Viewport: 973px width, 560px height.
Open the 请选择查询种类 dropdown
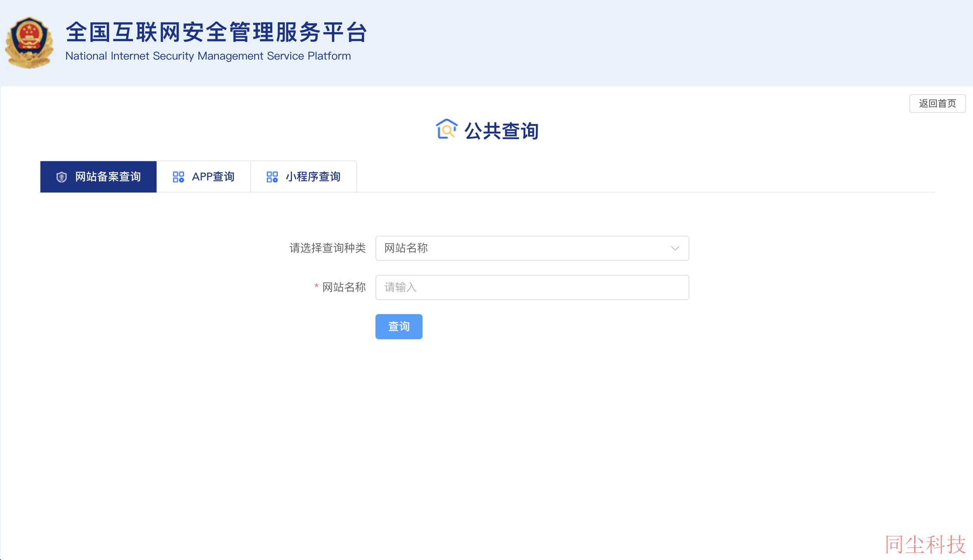coord(532,248)
